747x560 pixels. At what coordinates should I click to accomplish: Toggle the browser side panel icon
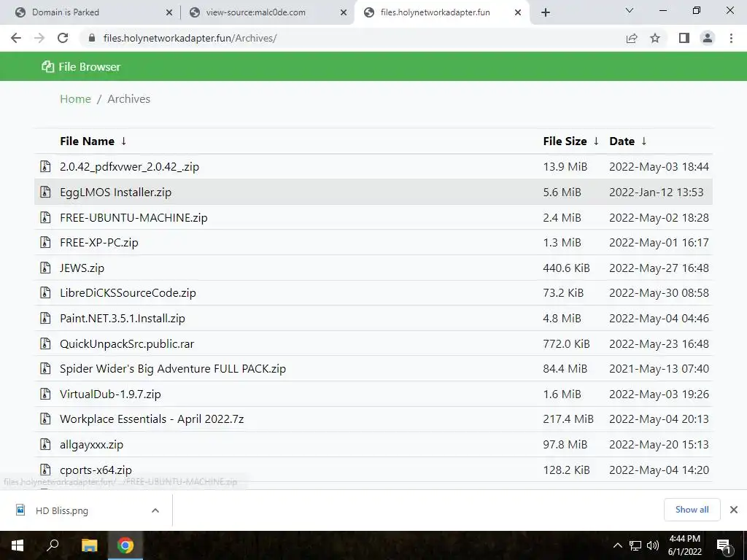click(684, 38)
